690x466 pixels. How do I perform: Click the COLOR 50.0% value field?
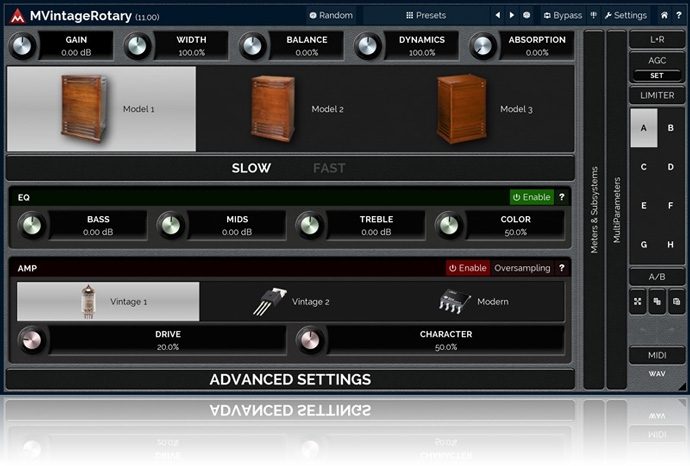point(515,225)
